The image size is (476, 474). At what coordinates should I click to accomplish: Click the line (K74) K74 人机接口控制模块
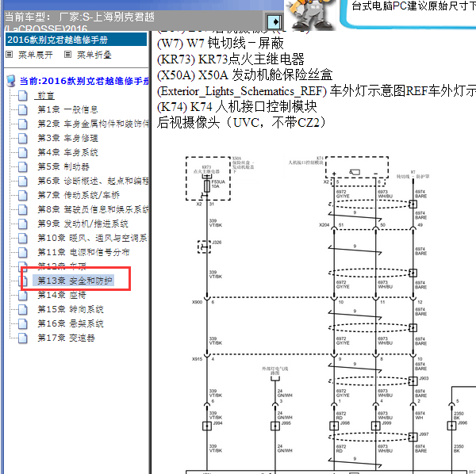(237, 107)
